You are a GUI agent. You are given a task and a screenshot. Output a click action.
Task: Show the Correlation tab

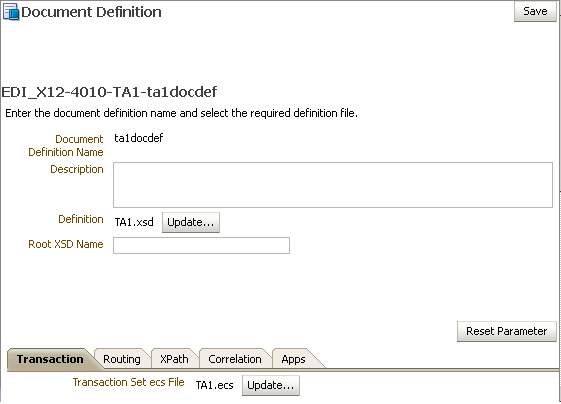(235, 359)
